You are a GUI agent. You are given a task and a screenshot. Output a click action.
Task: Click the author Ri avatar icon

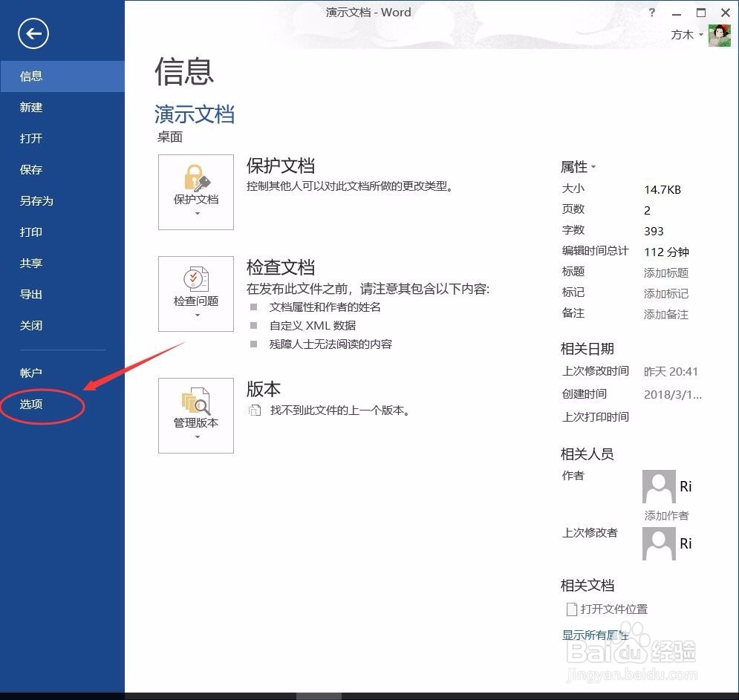click(659, 487)
